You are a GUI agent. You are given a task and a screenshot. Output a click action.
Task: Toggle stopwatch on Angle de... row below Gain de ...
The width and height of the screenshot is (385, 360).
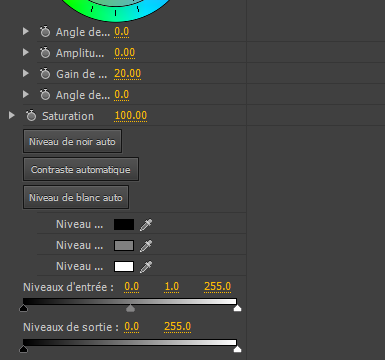click(45, 95)
